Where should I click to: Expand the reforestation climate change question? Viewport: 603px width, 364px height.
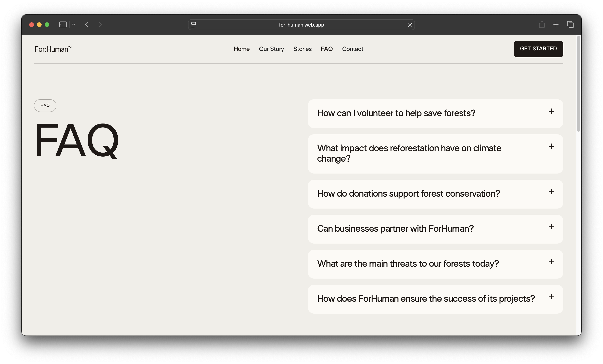point(435,154)
